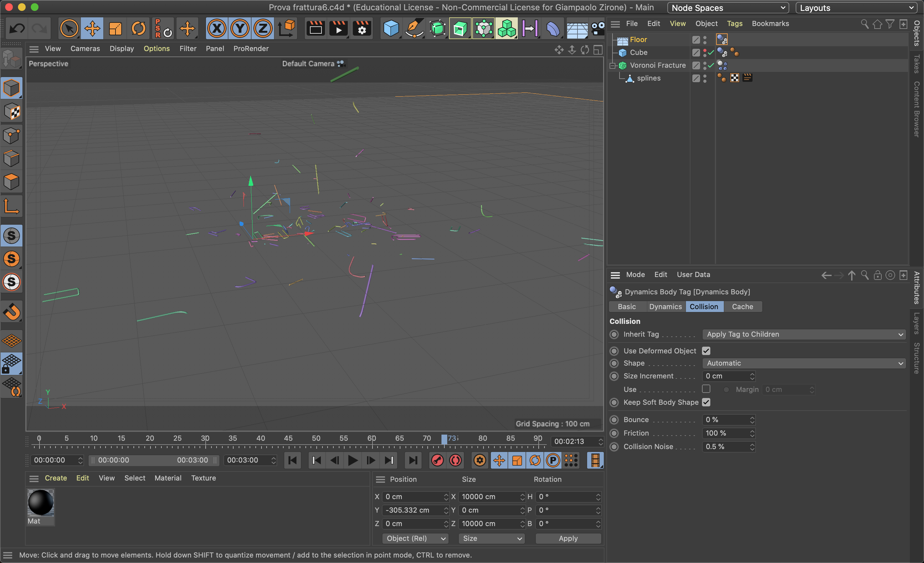Open the Shape Automatic dropdown
The image size is (924, 563).
pos(803,363)
